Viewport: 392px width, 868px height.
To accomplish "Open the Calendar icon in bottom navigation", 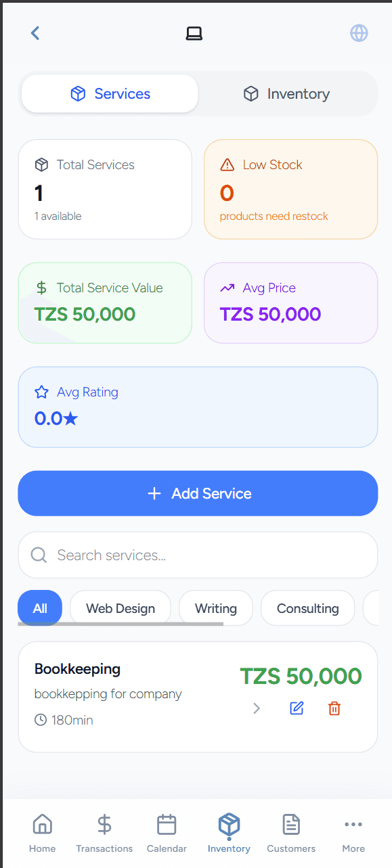I will [166, 831].
